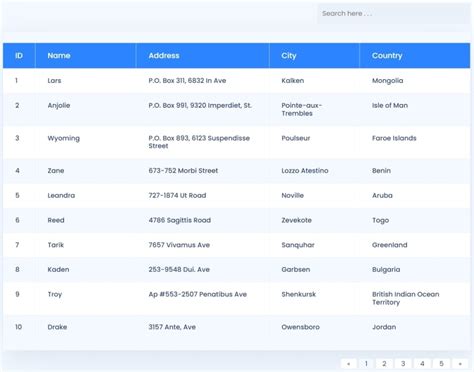Click address P.O. Box 991, 9320 Imperdiet, St.

pos(200,106)
